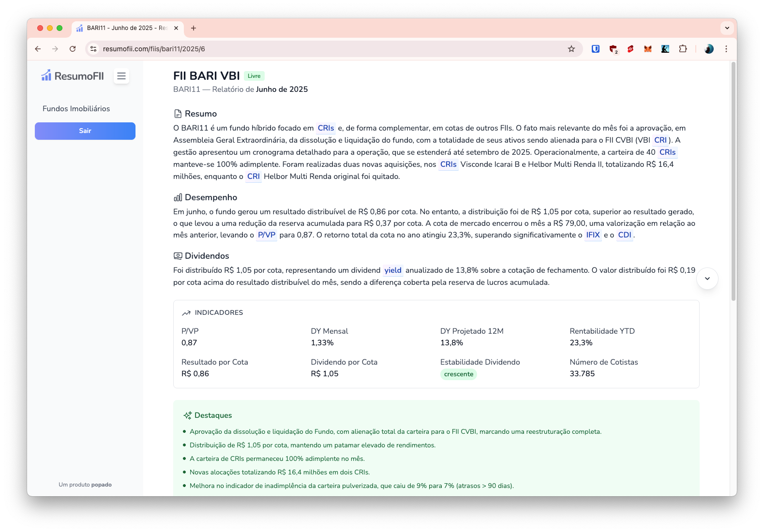This screenshot has width=764, height=532.
Task: Click the Desempenho bar chart icon
Action: (178, 197)
